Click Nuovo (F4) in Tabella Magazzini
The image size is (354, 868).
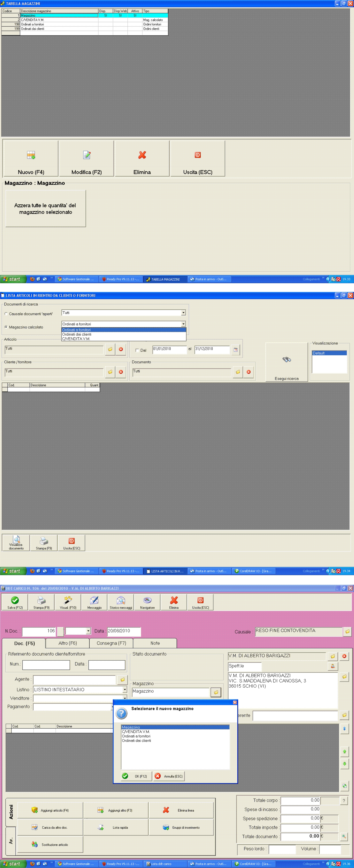(x=31, y=158)
